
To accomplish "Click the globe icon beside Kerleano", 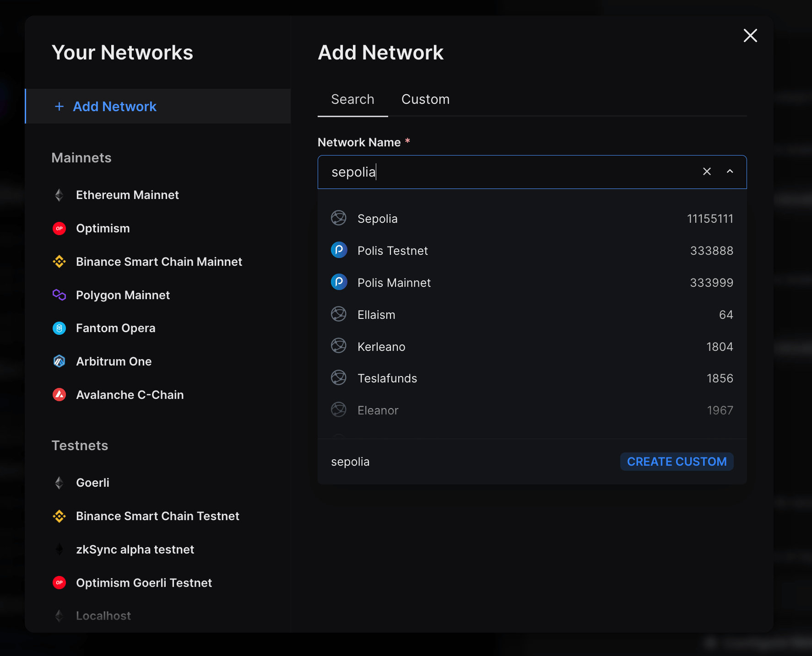I will (339, 346).
